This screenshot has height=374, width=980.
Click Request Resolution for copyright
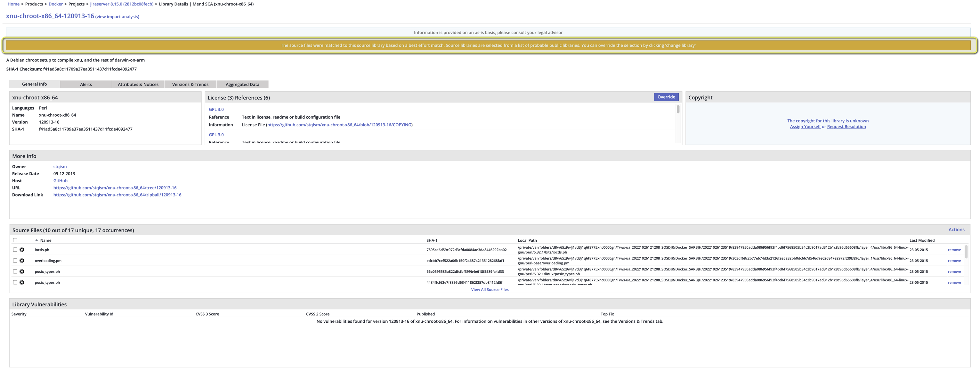pos(846,127)
